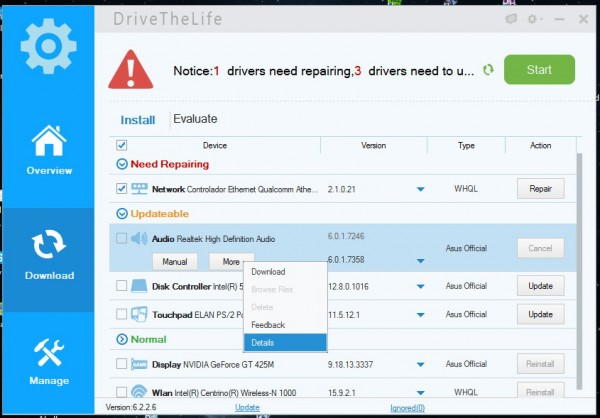The image size is (600, 418).
Task: Collapse the Updateable section
Action: (122, 214)
